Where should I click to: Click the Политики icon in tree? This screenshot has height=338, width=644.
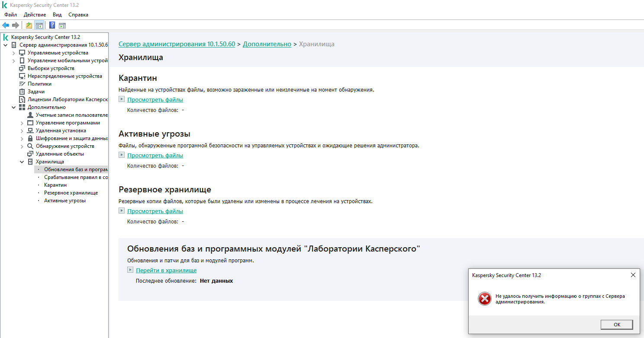tap(22, 84)
